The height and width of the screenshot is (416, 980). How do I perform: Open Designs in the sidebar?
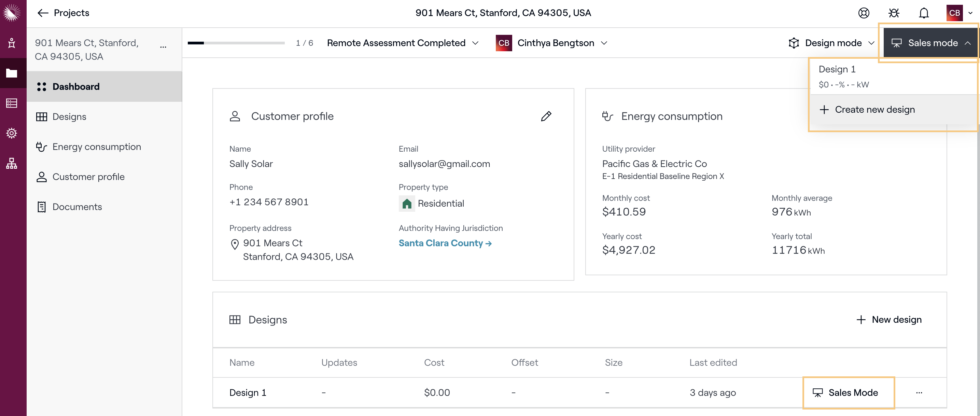coord(69,117)
